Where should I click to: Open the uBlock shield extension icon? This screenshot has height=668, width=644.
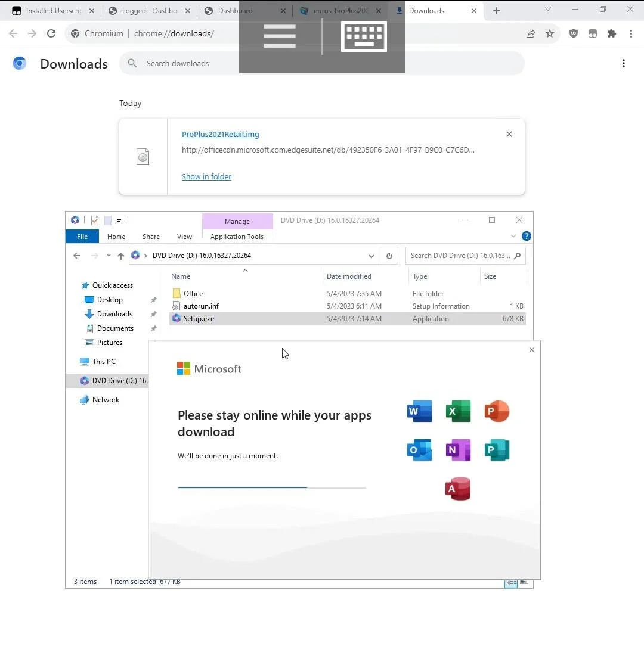(x=574, y=33)
